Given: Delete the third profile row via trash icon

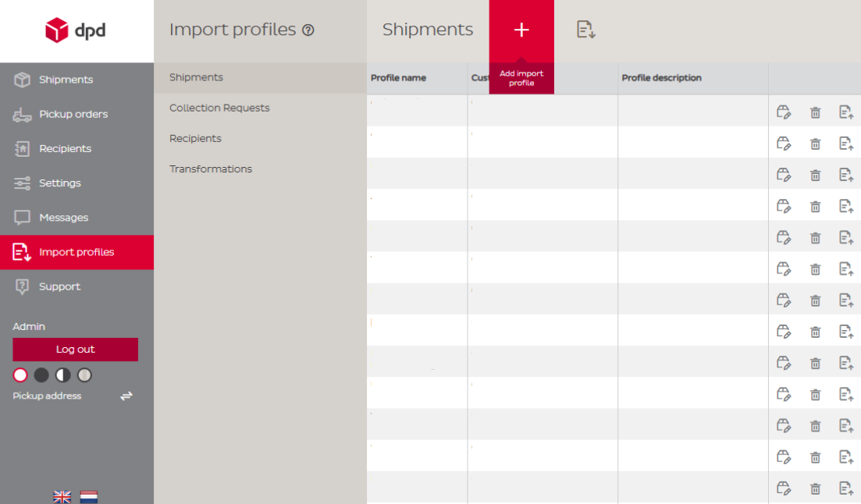Looking at the screenshot, I should (816, 175).
